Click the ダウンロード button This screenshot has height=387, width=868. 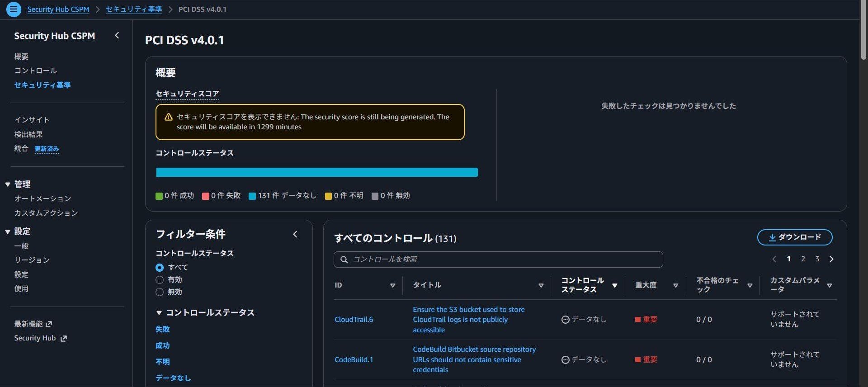794,237
